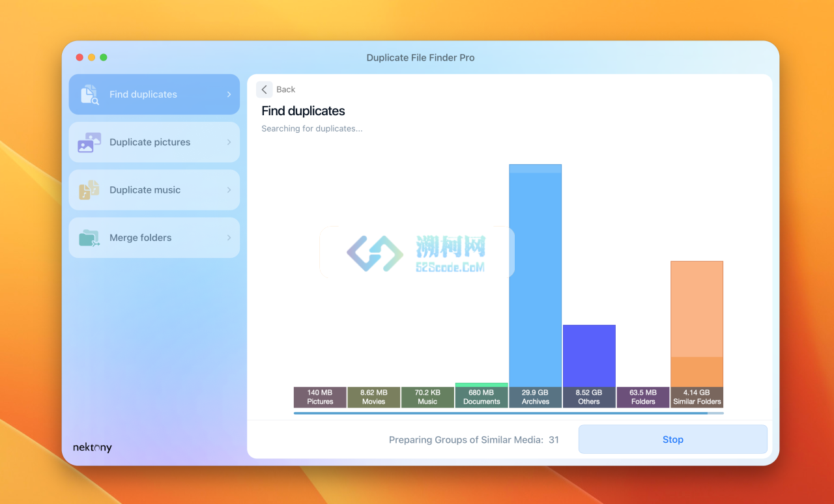Go back using the Back label
The height and width of the screenshot is (504, 834).
point(285,89)
